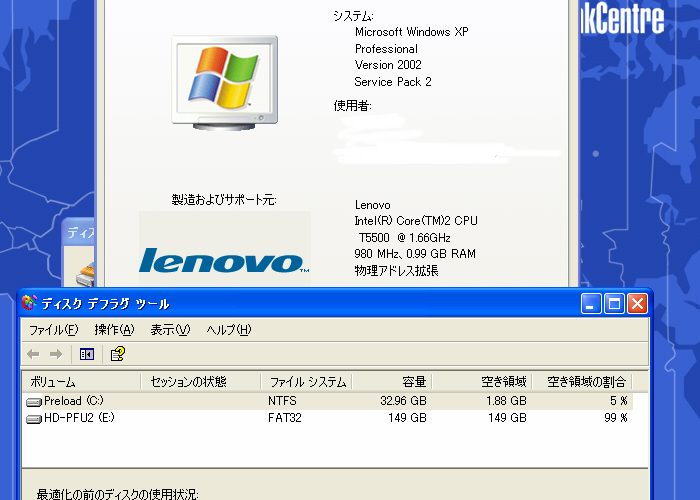Click the 99 % free space percentage
700x500 pixels.
[616, 418]
